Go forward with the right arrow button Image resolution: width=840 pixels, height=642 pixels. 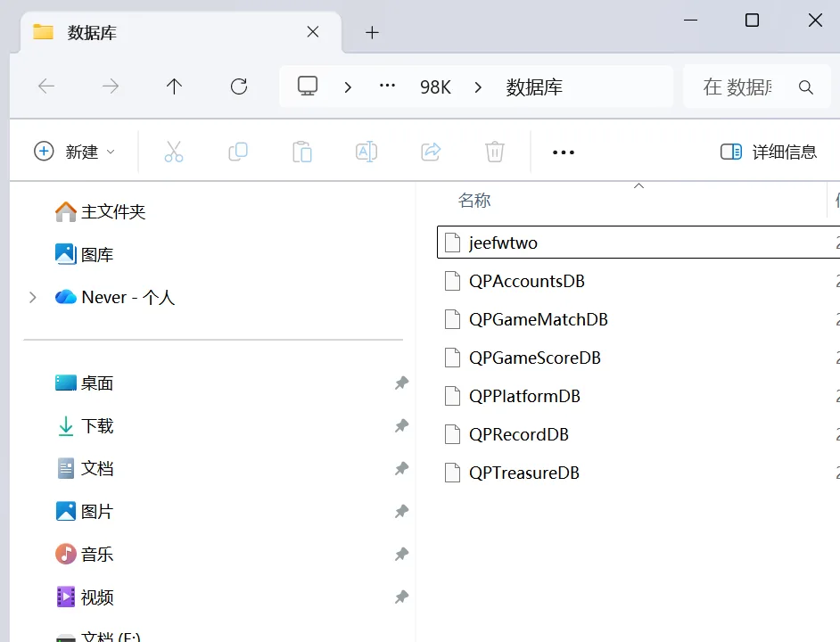tap(111, 86)
